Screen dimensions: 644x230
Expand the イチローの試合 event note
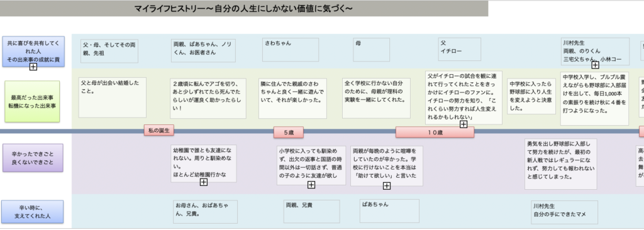(464, 124)
